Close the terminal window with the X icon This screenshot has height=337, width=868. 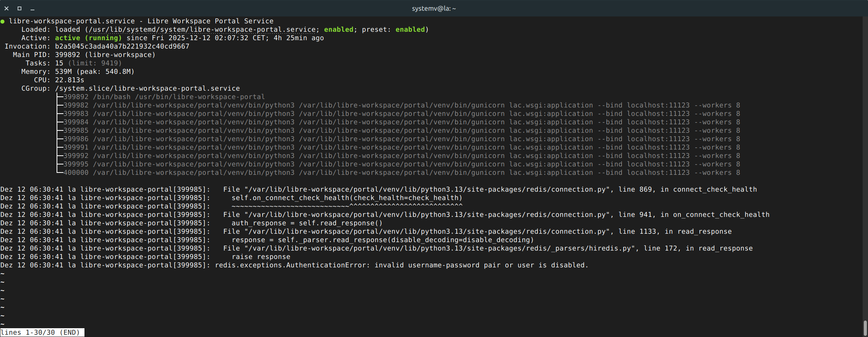6,8
